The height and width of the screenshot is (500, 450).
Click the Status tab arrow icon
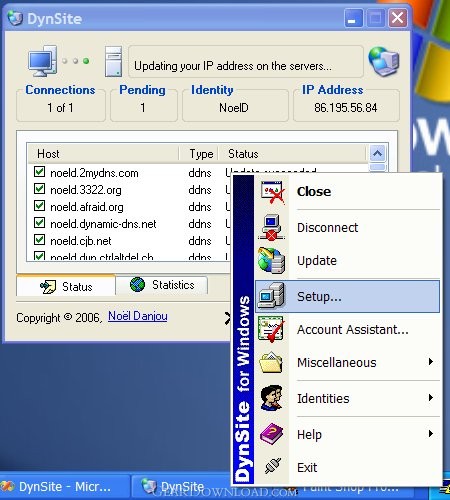(48, 286)
